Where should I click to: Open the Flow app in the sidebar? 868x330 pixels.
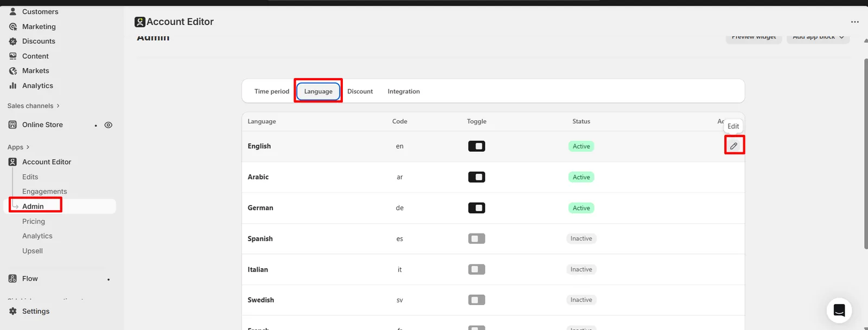point(30,279)
